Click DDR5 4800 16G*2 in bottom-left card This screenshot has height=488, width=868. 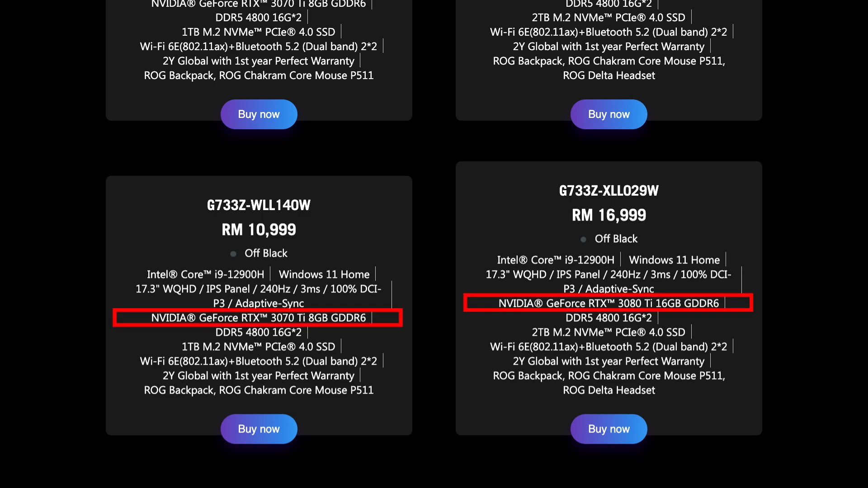click(258, 332)
